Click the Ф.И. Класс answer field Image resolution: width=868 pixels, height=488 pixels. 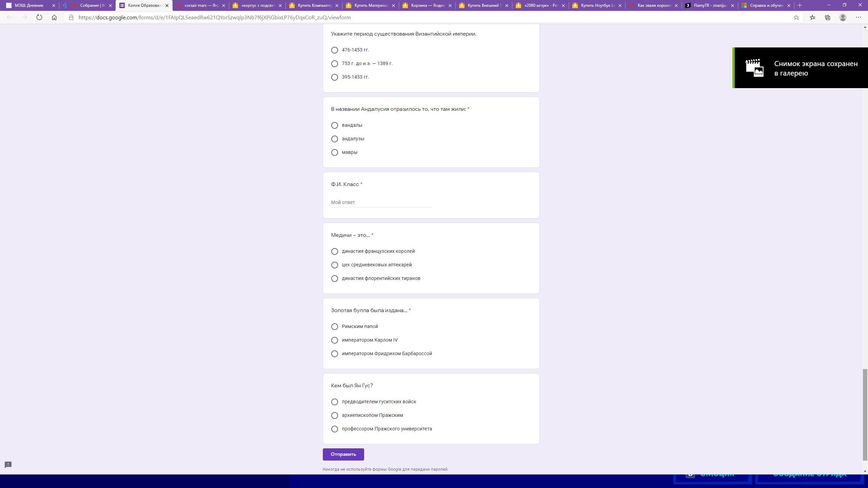[381, 202]
